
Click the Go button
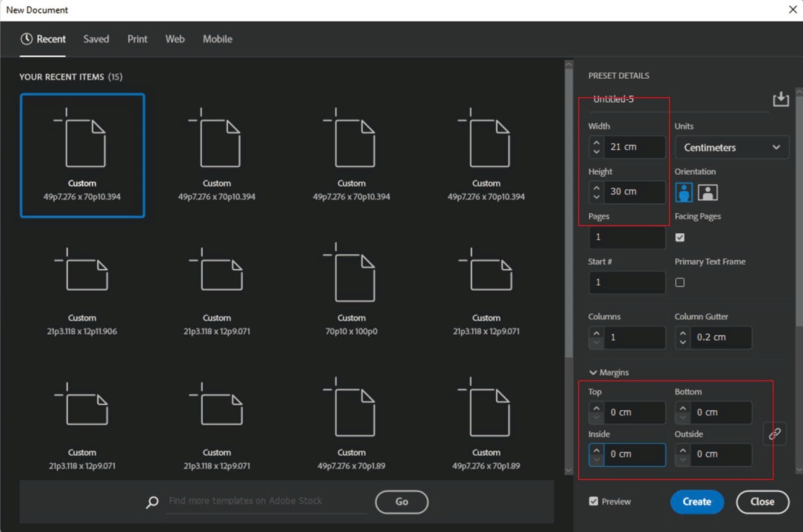pos(401,502)
